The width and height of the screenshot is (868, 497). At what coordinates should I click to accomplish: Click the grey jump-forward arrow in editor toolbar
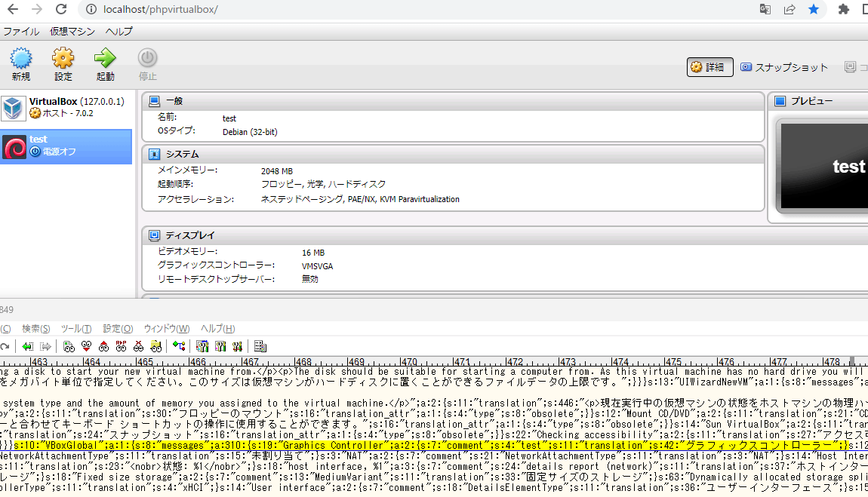(45, 347)
